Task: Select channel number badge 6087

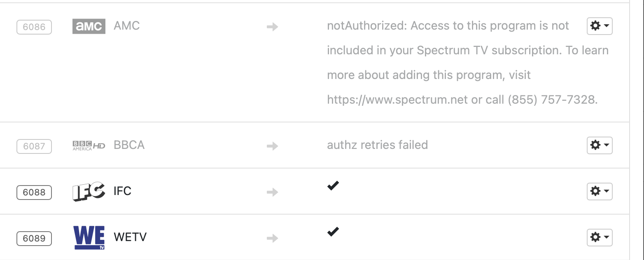Action: pyautogui.click(x=34, y=146)
